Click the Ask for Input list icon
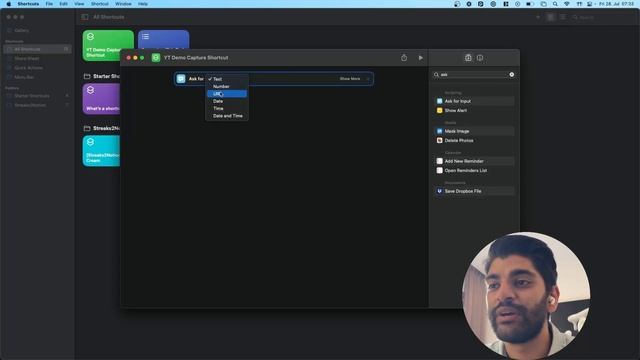The image size is (640, 360). click(440, 101)
